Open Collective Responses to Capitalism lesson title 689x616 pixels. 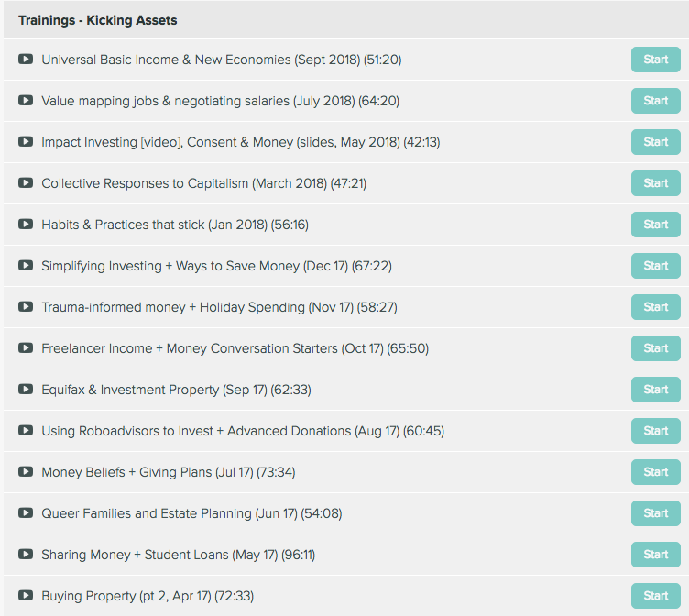(x=204, y=183)
